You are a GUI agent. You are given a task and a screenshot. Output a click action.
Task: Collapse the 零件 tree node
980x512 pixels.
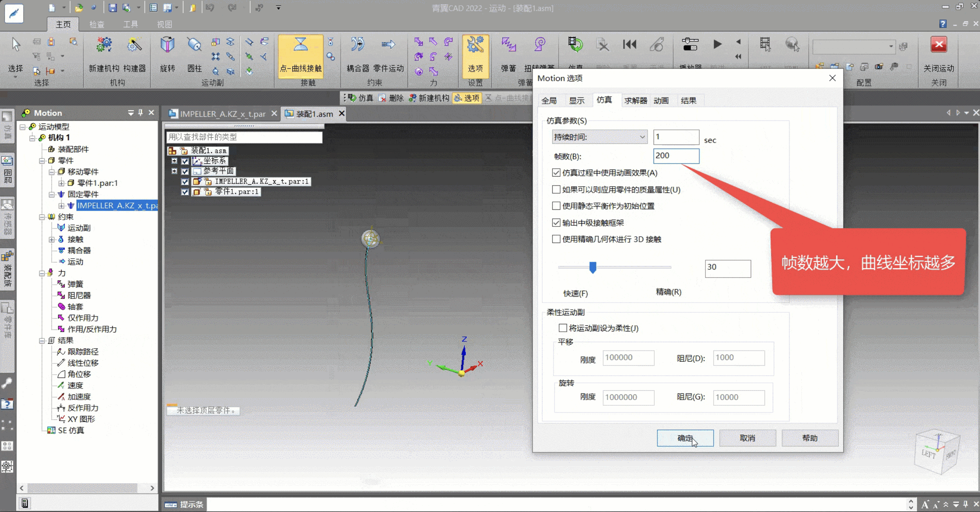point(42,161)
